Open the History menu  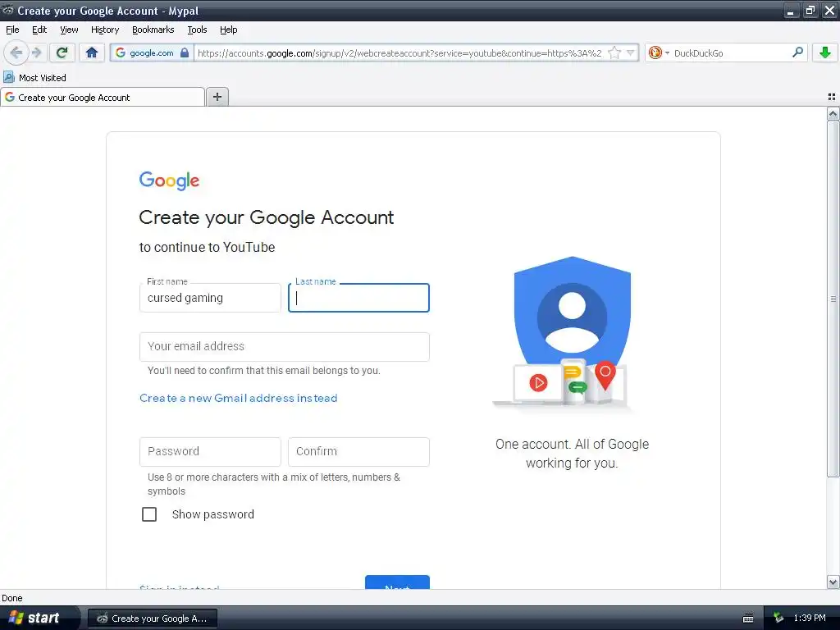pyautogui.click(x=105, y=30)
